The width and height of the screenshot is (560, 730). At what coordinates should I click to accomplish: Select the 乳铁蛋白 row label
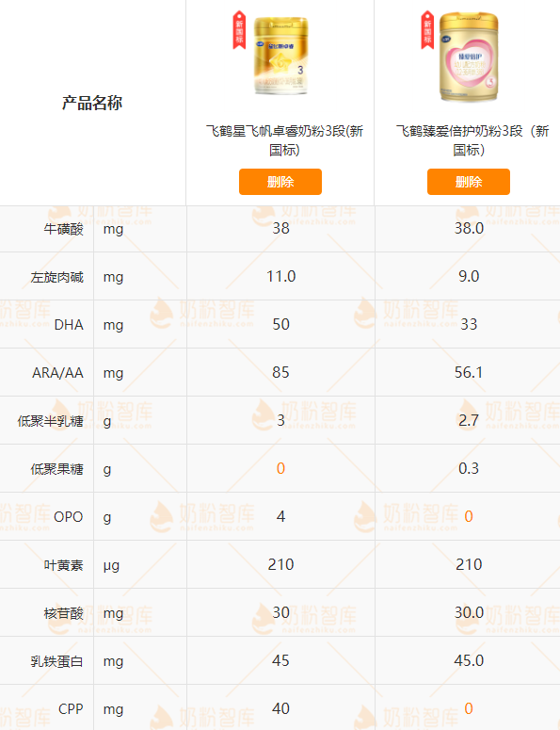click(x=57, y=661)
